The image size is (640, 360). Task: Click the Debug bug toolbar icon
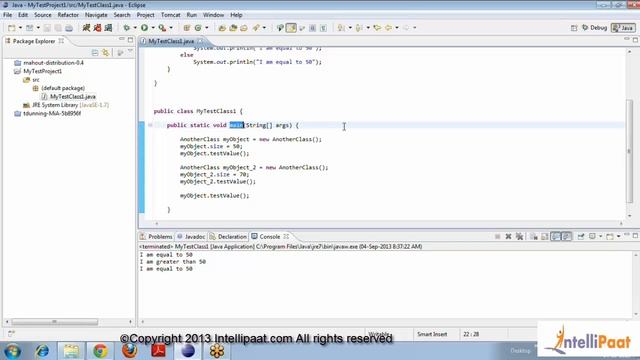(127, 28)
